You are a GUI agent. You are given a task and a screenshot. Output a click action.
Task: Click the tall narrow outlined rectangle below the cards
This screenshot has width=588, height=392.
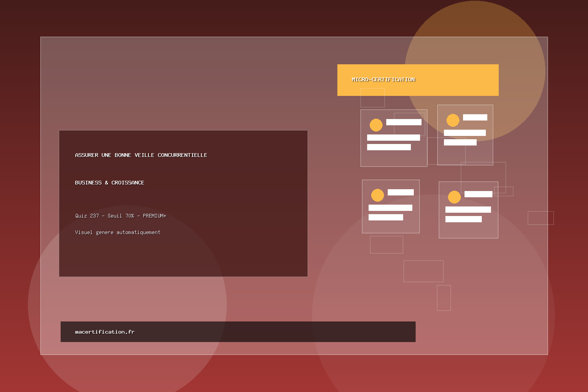pos(444,298)
